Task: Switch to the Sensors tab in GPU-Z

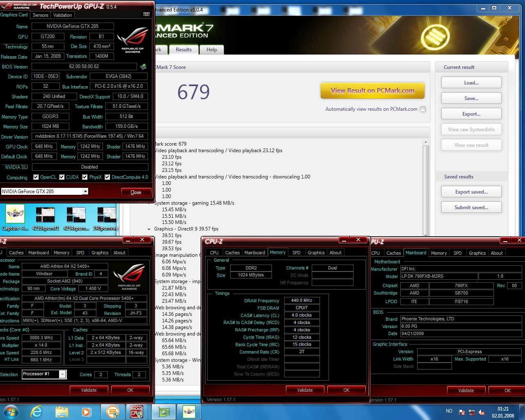Action: [x=40, y=15]
